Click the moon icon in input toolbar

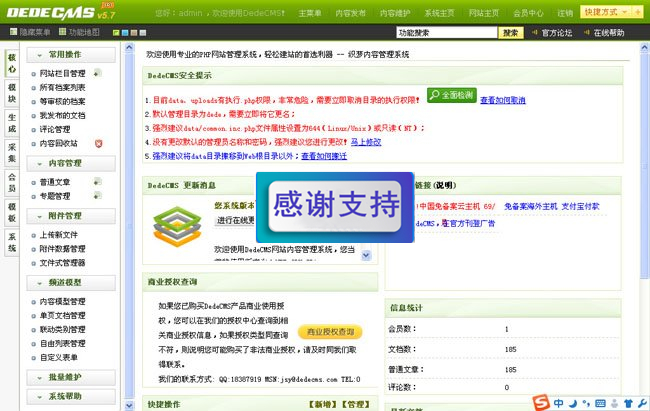click(573, 403)
